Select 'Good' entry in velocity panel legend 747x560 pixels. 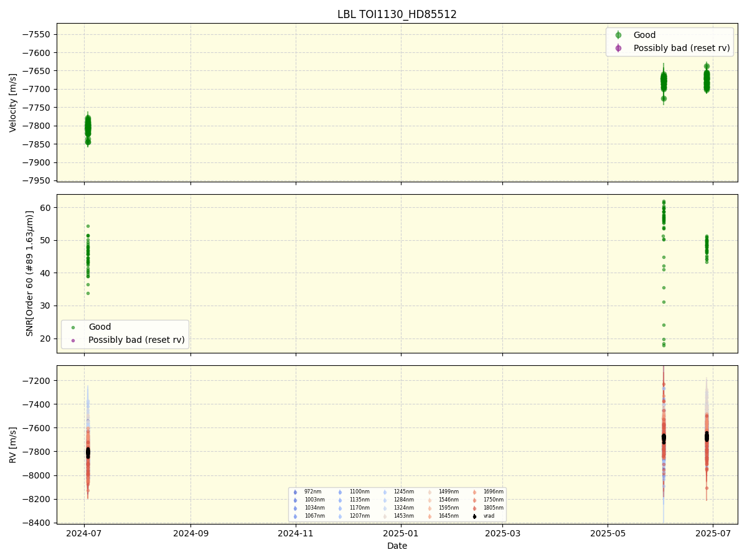click(x=644, y=35)
